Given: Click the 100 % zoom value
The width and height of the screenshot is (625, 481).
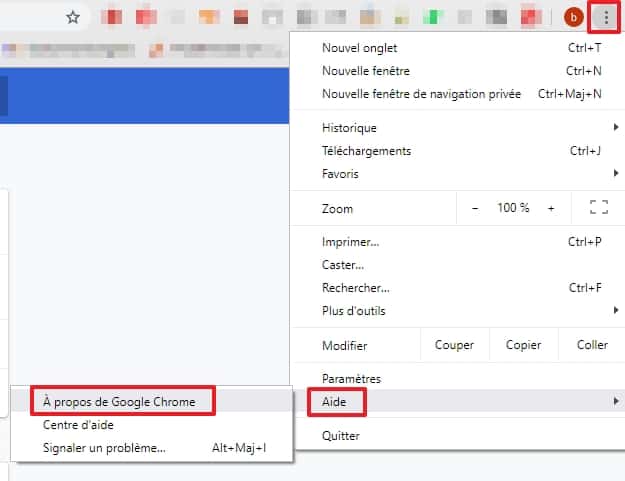Looking at the screenshot, I should click(x=513, y=208).
